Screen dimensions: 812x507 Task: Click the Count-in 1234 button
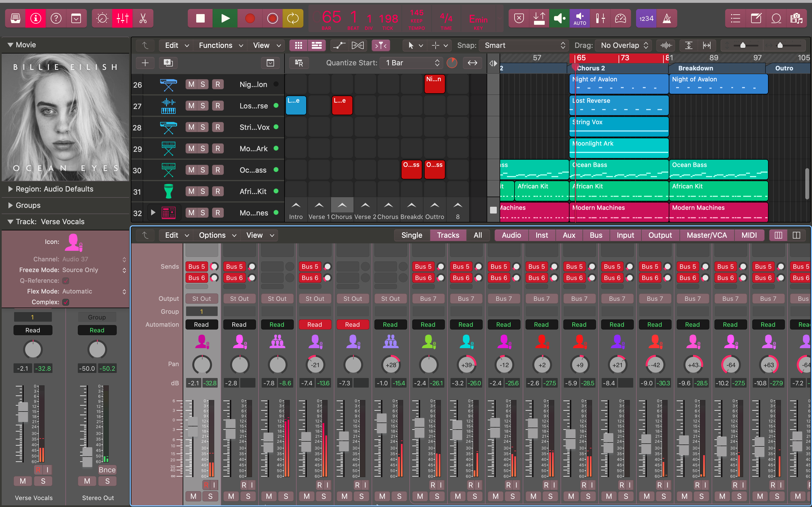646,18
